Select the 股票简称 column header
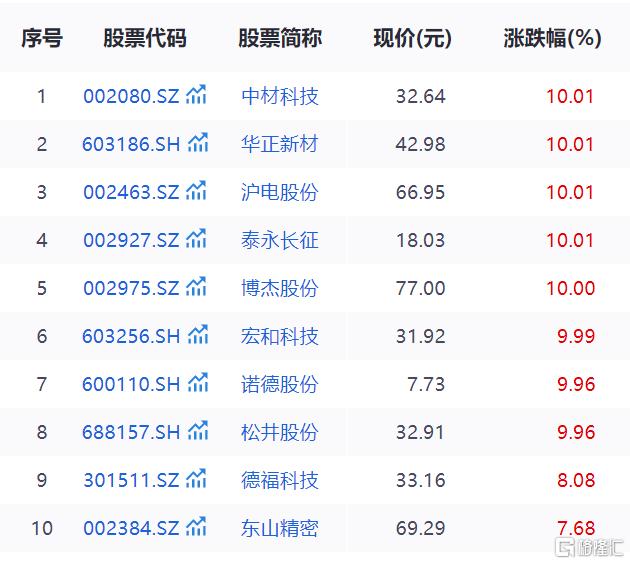The image size is (630, 564). tap(280, 39)
